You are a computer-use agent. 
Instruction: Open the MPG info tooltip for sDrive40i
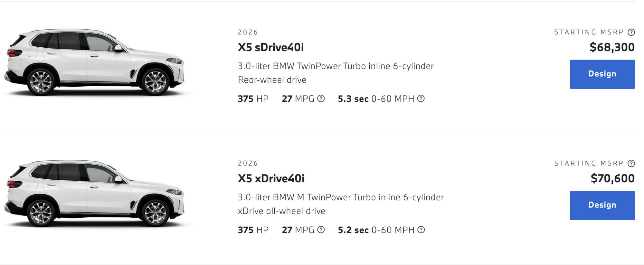pos(321,99)
